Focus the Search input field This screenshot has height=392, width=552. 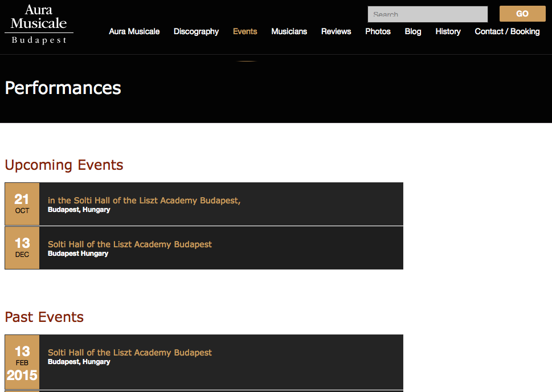[x=427, y=14]
